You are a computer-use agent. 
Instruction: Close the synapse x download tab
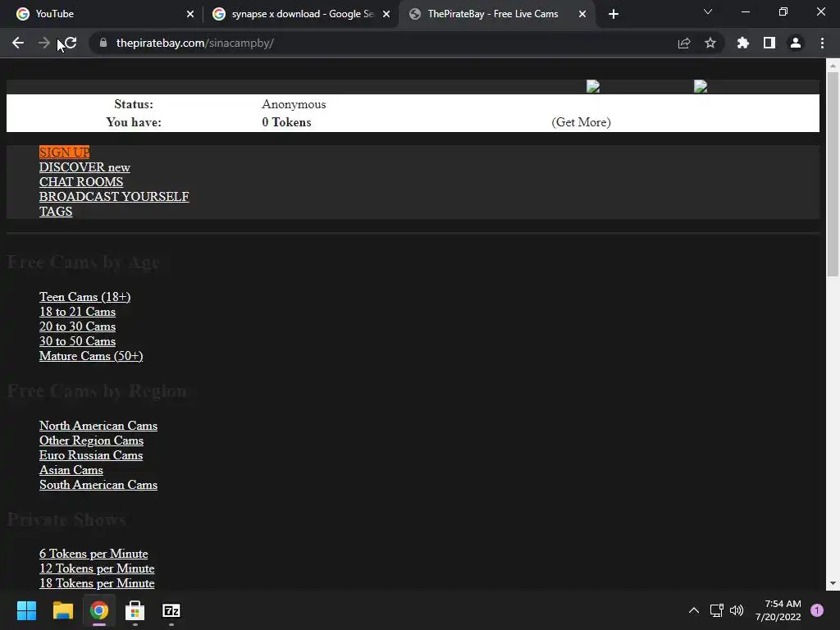coord(386,14)
